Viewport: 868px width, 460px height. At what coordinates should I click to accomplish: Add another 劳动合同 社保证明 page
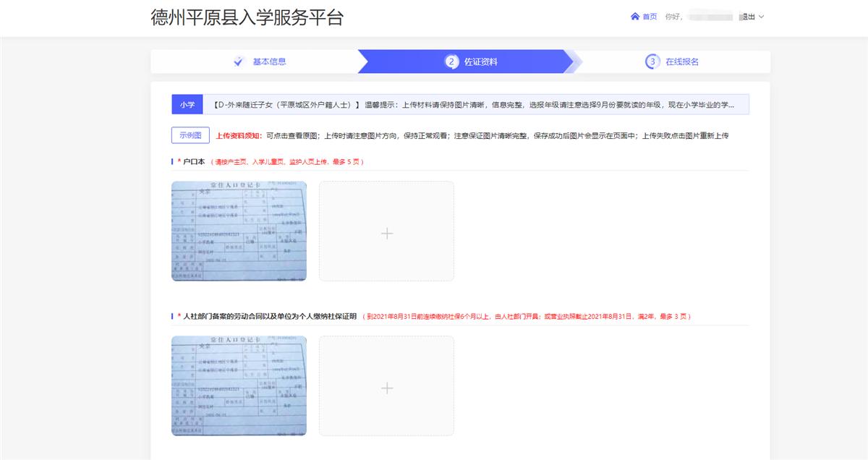click(387, 386)
